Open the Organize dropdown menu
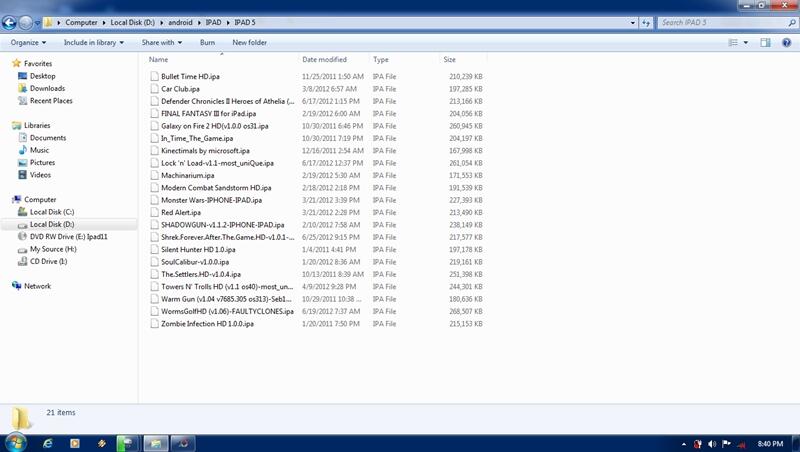800x452 pixels. (x=28, y=42)
